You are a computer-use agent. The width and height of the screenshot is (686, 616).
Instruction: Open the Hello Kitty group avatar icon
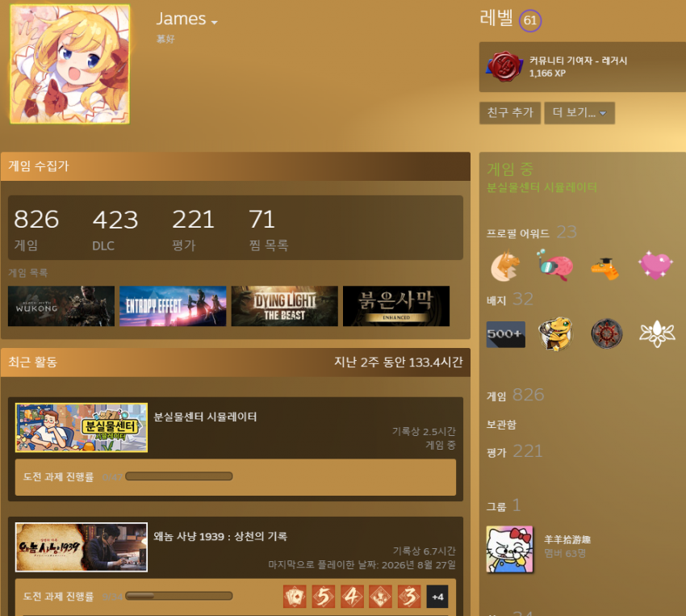click(510, 550)
